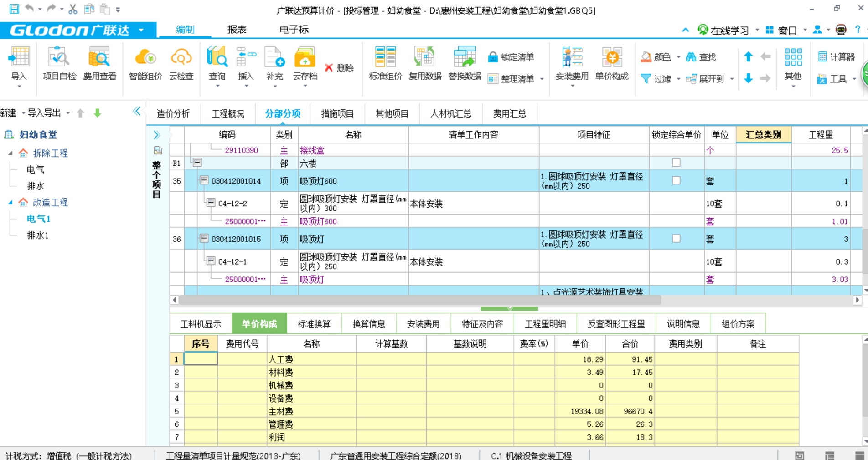Open 在线学习 online learning
868x460 pixels.
[723, 30]
